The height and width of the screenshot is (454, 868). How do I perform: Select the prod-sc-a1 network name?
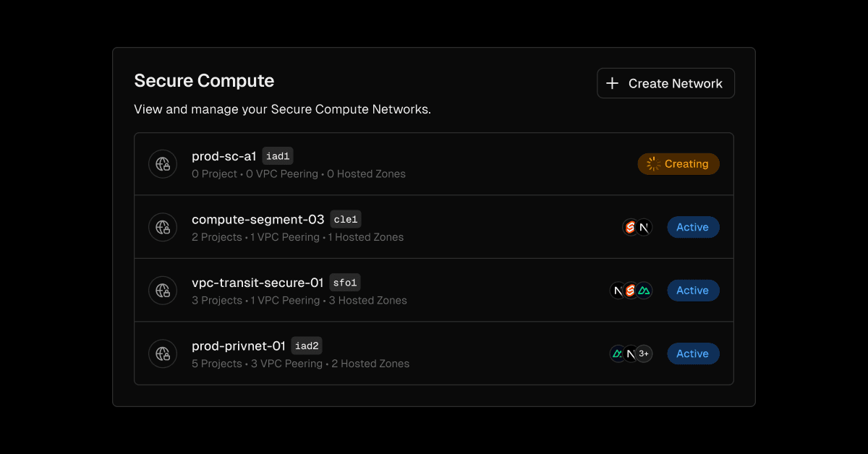224,155
